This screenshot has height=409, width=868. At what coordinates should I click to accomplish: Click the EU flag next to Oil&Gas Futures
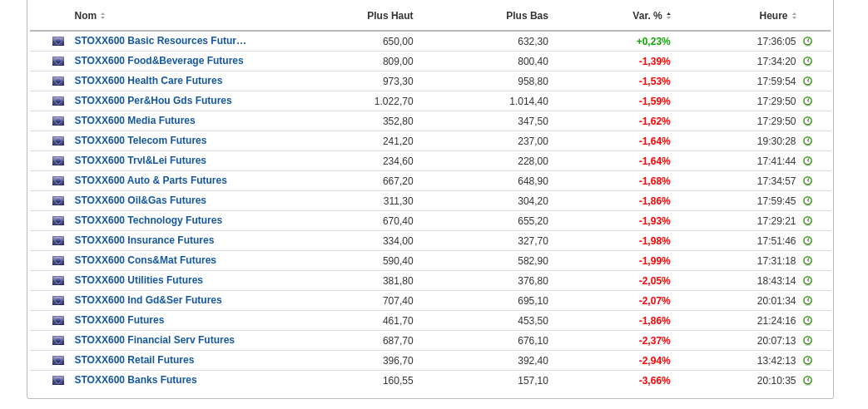(58, 201)
